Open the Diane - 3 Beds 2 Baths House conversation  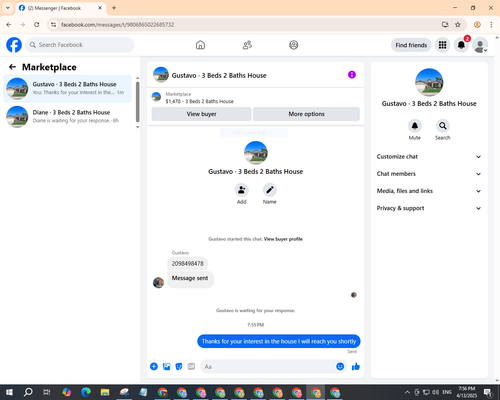67,116
